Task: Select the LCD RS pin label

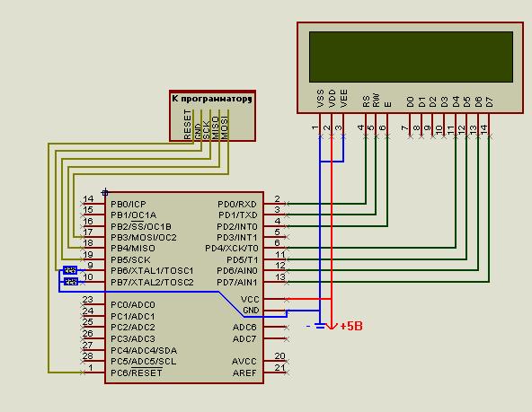Action: point(366,101)
